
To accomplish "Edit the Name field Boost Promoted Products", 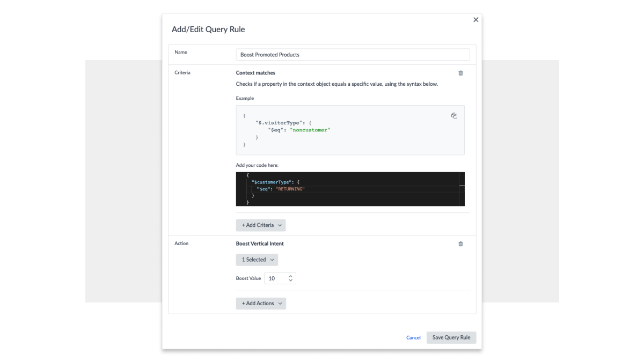I will point(353,55).
